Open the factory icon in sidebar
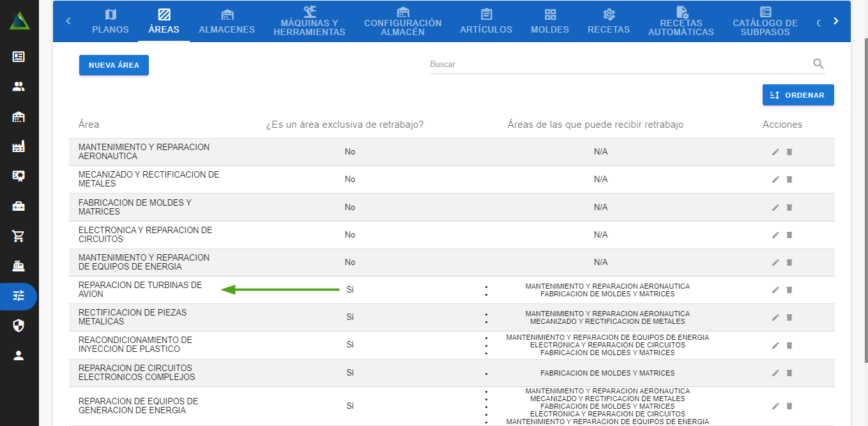This screenshot has height=426, width=868. point(19,147)
